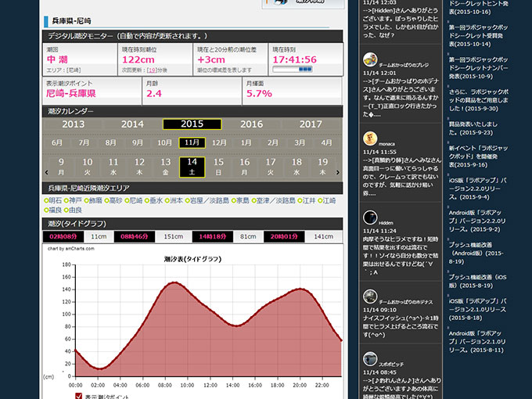
Task: Toggle the 表示潮汐ポイント checkbox
Action: coord(78,396)
